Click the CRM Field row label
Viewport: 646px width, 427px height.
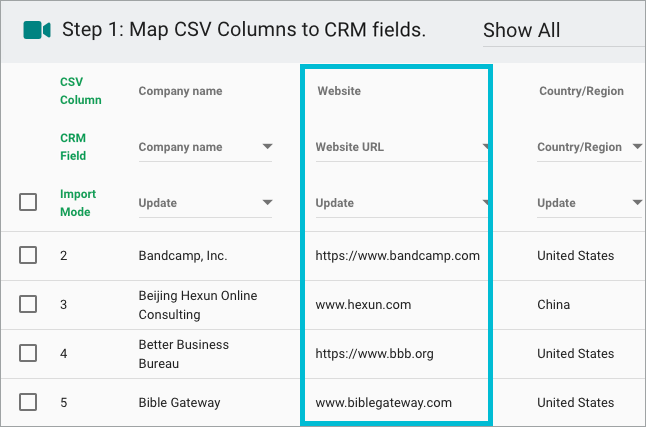[x=73, y=147]
